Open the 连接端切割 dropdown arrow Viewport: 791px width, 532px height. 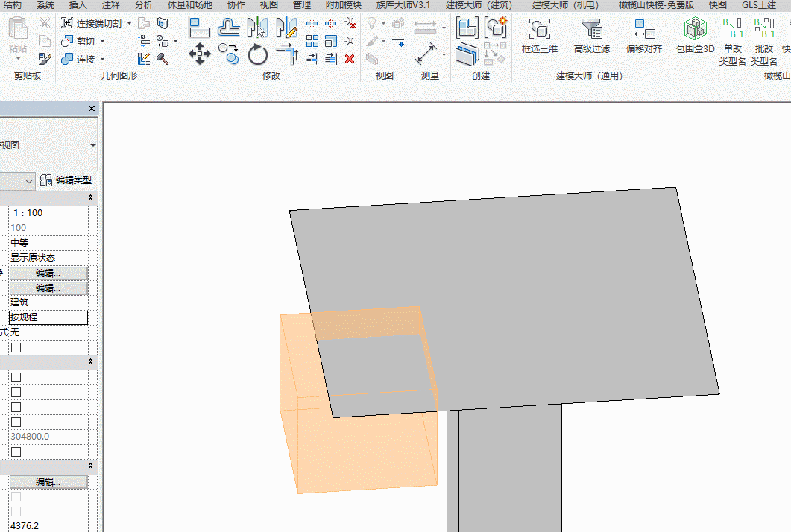pyautogui.click(x=129, y=24)
